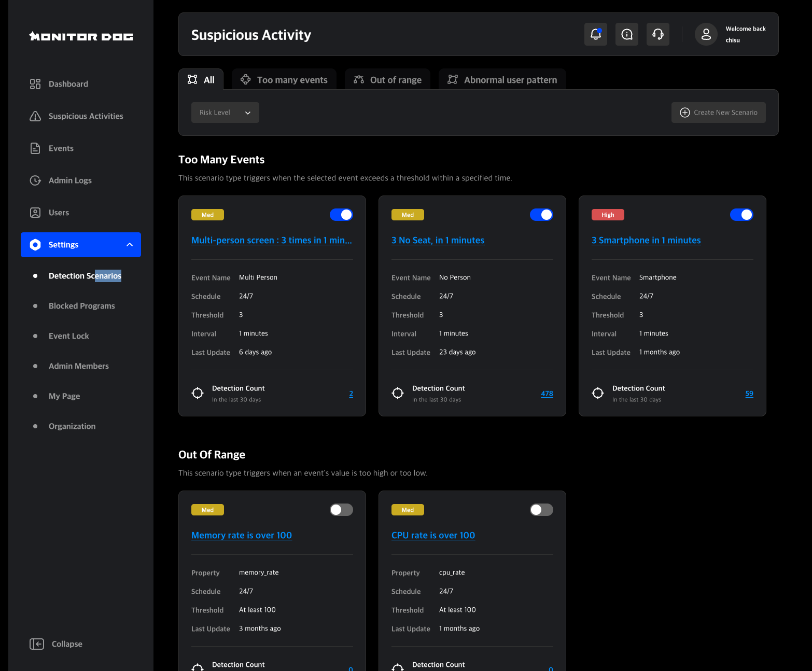The width and height of the screenshot is (812, 671).
Task: Click the Suspicious Activities warning triangle icon
Action: point(35,116)
